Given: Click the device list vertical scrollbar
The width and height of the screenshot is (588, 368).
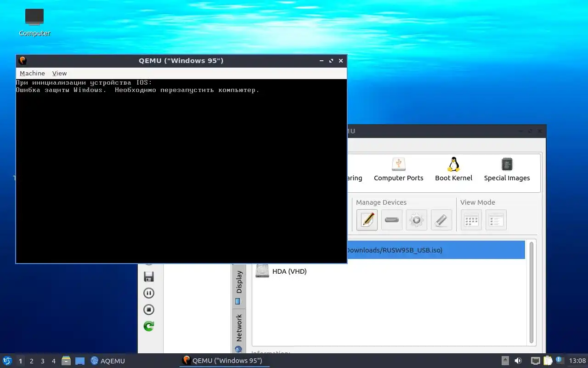Looking at the screenshot, I should tap(531, 293).
